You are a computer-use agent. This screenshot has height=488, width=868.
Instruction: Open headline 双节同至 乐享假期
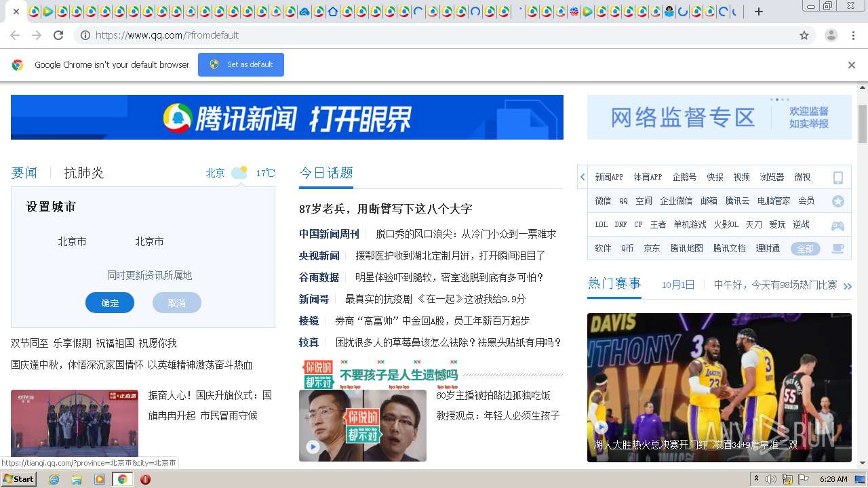pyautogui.click(x=94, y=343)
